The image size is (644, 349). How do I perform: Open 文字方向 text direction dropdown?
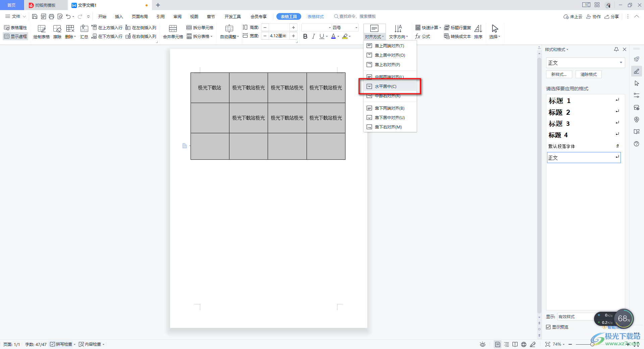pos(398,32)
